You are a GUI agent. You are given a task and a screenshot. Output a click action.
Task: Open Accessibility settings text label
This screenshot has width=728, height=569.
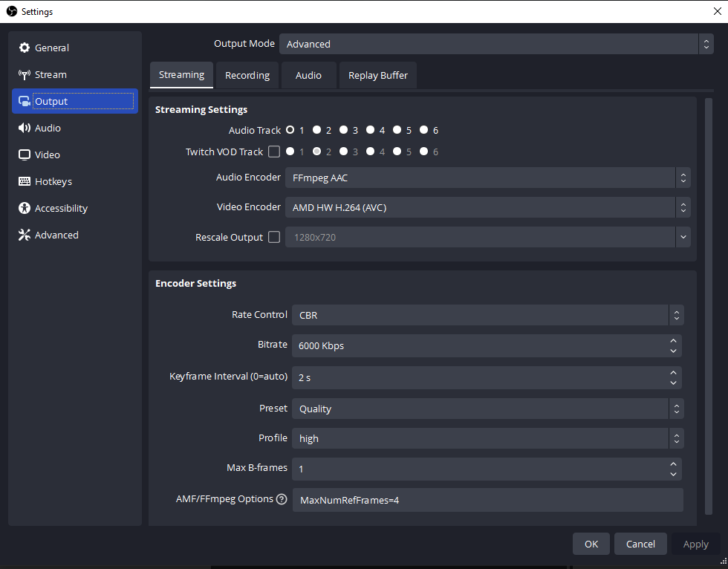click(61, 209)
